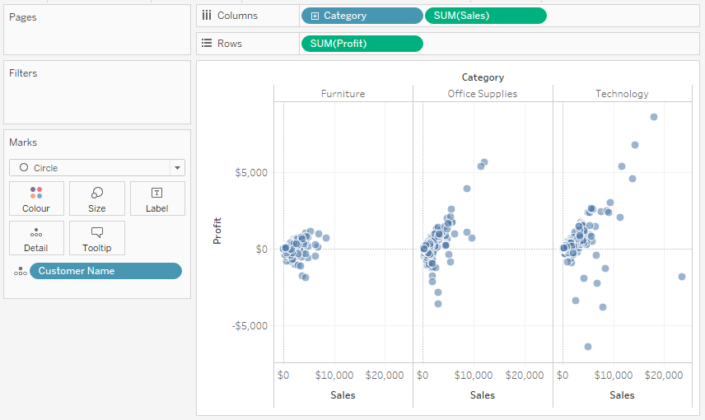The image size is (705, 420).
Task: Open the Circle mark type dropdown
Action: point(97,168)
